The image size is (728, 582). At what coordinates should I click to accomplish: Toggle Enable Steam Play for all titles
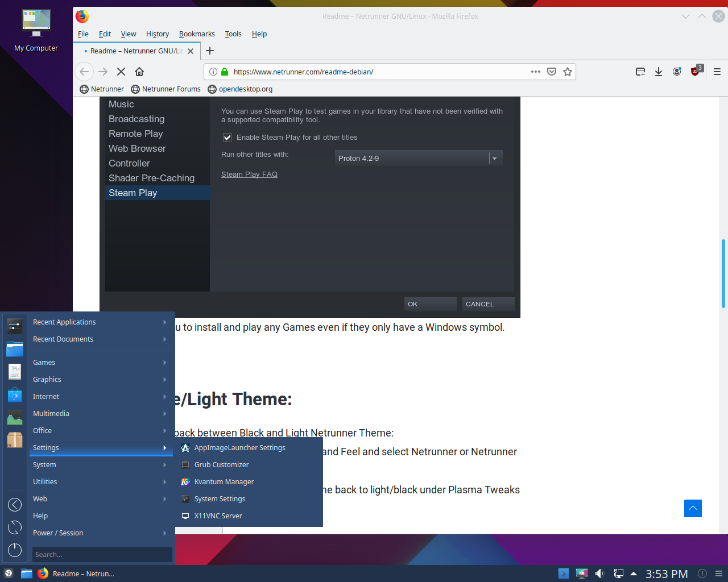pos(227,138)
